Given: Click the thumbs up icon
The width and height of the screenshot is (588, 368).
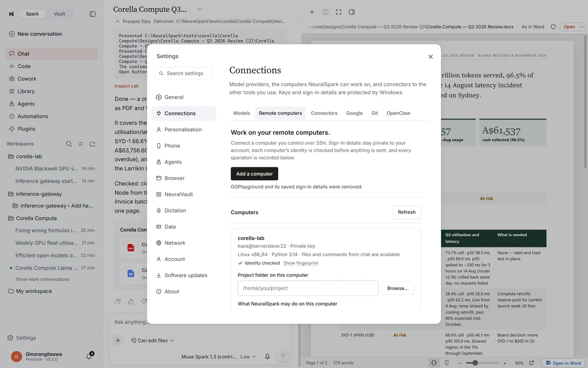Looking at the screenshot, I should point(131,302).
